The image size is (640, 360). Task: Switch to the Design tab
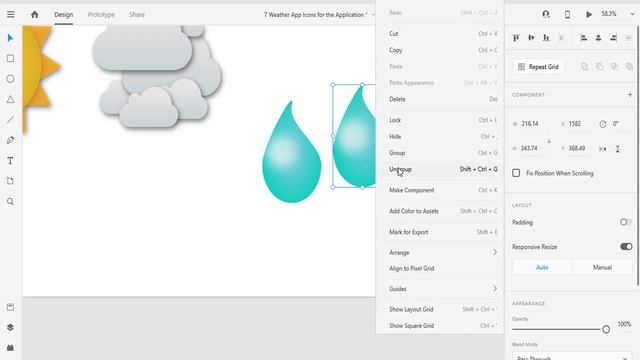pos(64,14)
